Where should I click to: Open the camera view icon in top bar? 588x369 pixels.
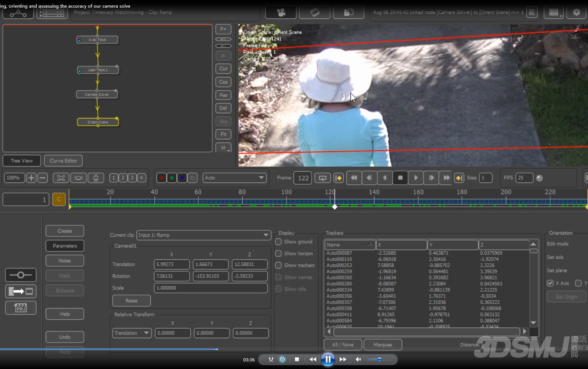[281, 12]
